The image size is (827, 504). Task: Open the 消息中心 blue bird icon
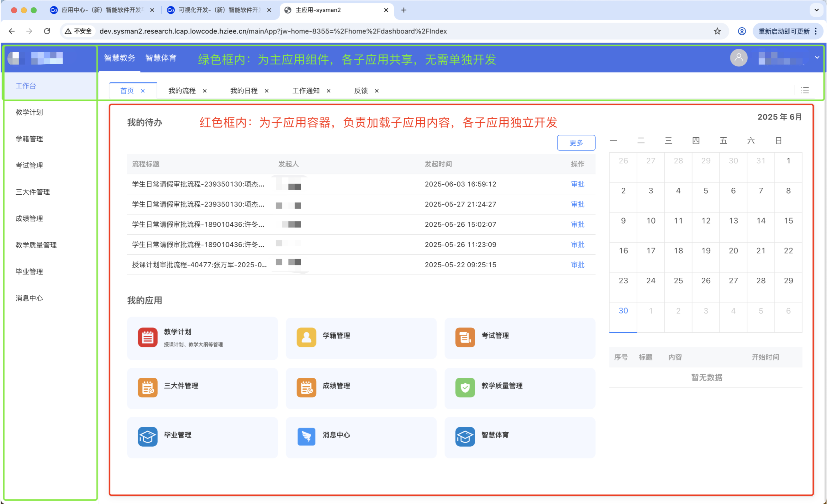pos(306,436)
